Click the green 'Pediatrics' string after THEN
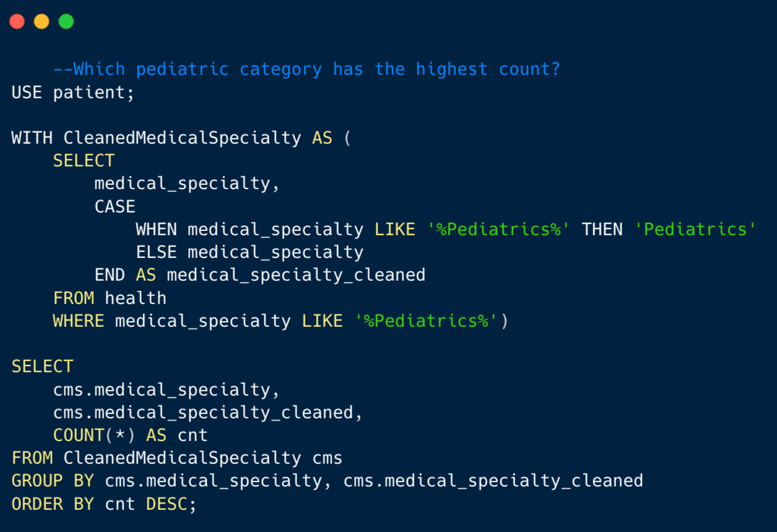 coord(695,230)
